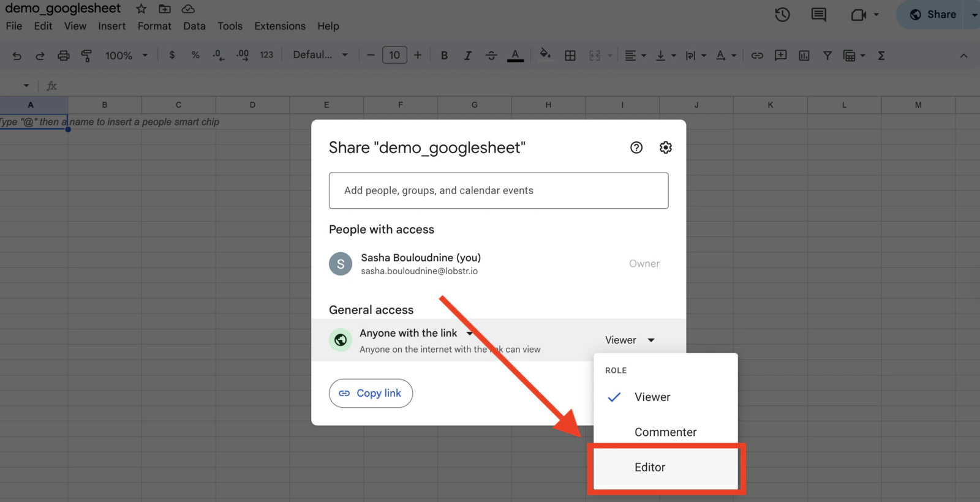980x502 pixels.
Task: Increase font size with plus button
Action: pos(418,55)
